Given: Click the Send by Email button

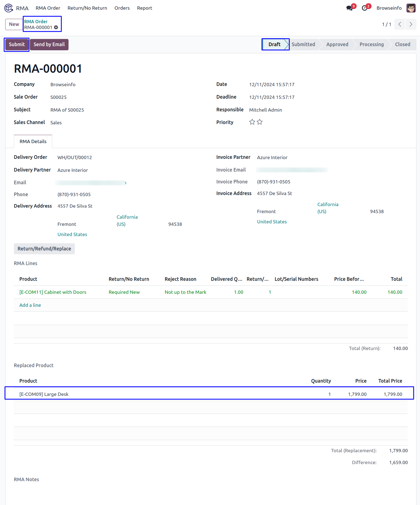Looking at the screenshot, I should coord(49,44).
